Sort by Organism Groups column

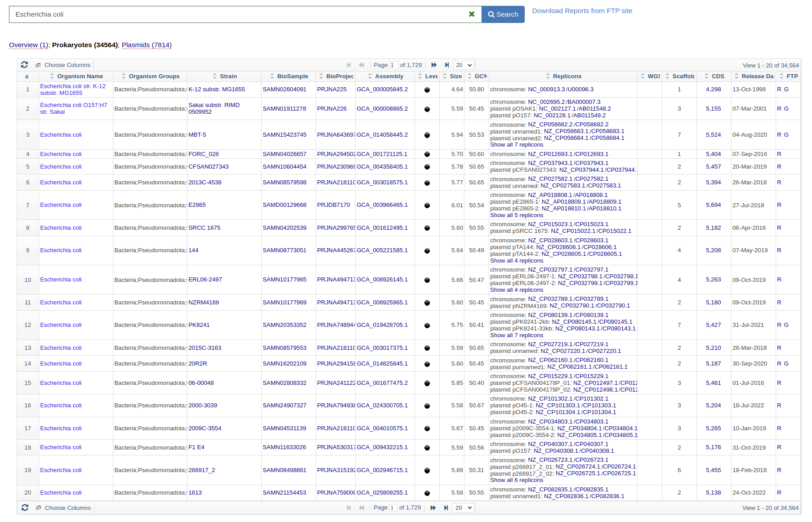click(150, 76)
